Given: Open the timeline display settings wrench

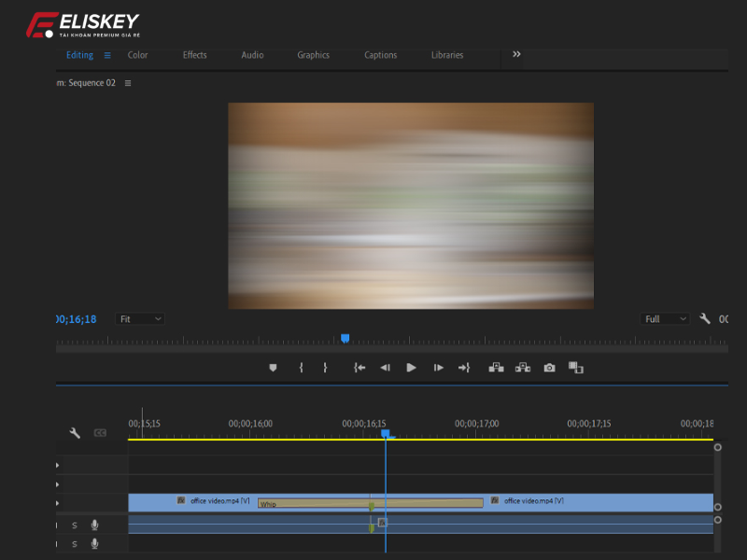Looking at the screenshot, I should (77, 432).
